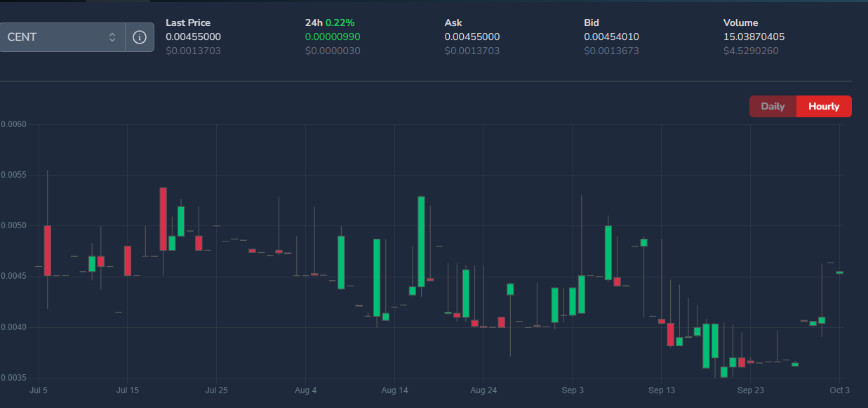868x408 pixels.
Task: Click the Jul 25 date on the axis
Action: coord(216,390)
